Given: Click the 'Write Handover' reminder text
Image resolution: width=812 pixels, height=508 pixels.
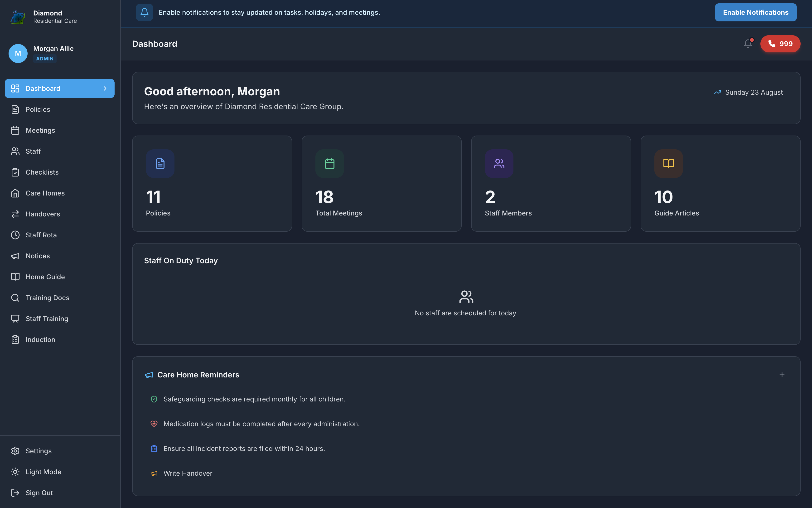Looking at the screenshot, I should click(x=188, y=473).
